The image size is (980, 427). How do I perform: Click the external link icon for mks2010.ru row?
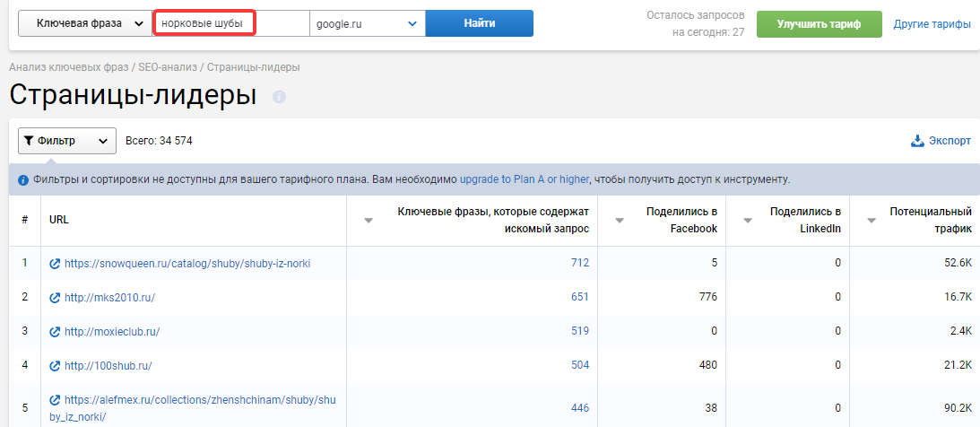(55, 298)
